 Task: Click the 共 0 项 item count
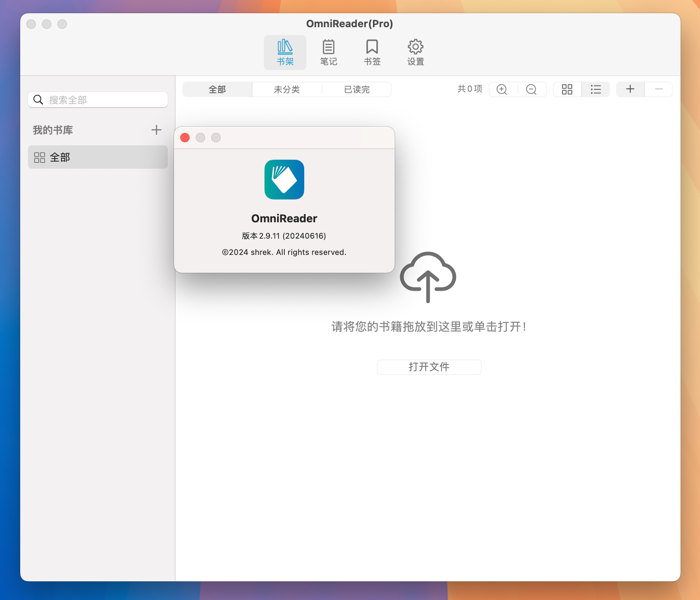pyautogui.click(x=470, y=89)
